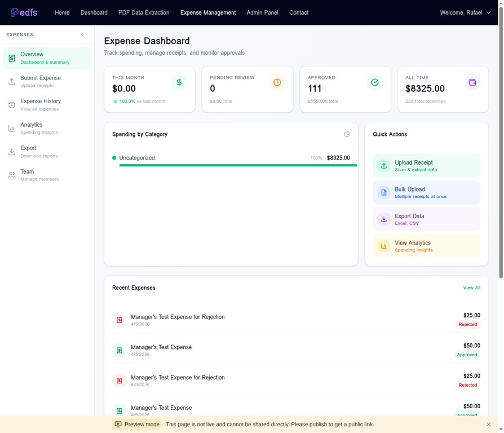This screenshot has width=504, height=433.
Task: Click the Overview dollar icon in sidebar
Action: point(12,58)
